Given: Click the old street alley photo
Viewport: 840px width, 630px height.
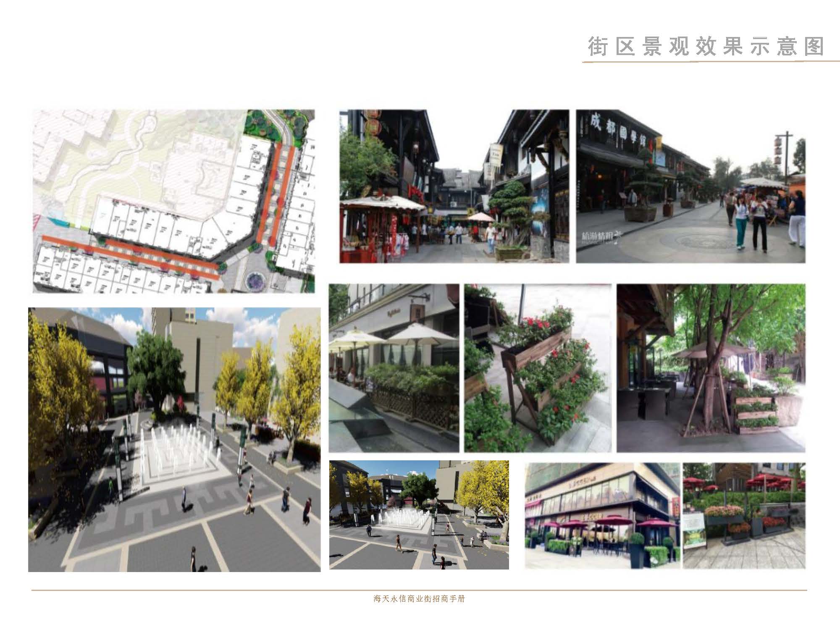Looking at the screenshot, I should click(x=454, y=186).
